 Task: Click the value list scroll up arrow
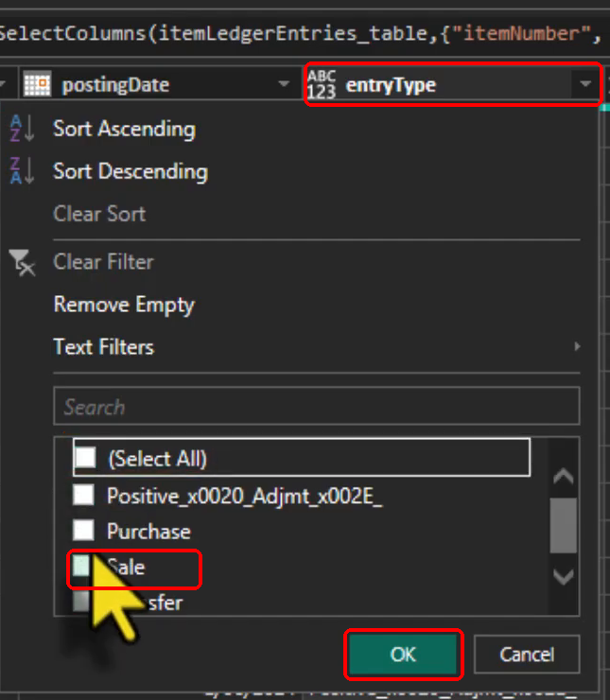pyautogui.click(x=564, y=477)
